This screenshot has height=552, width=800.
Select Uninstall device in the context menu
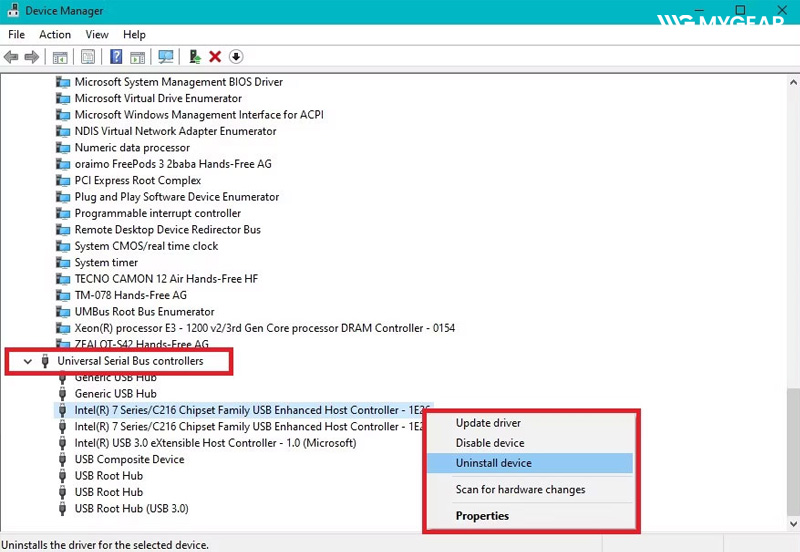530,463
